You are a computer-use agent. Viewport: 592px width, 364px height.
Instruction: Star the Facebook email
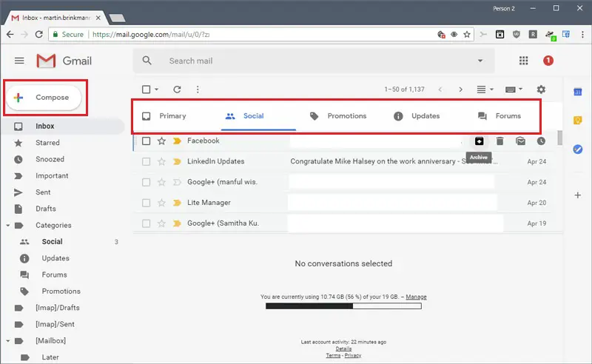tap(161, 141)
